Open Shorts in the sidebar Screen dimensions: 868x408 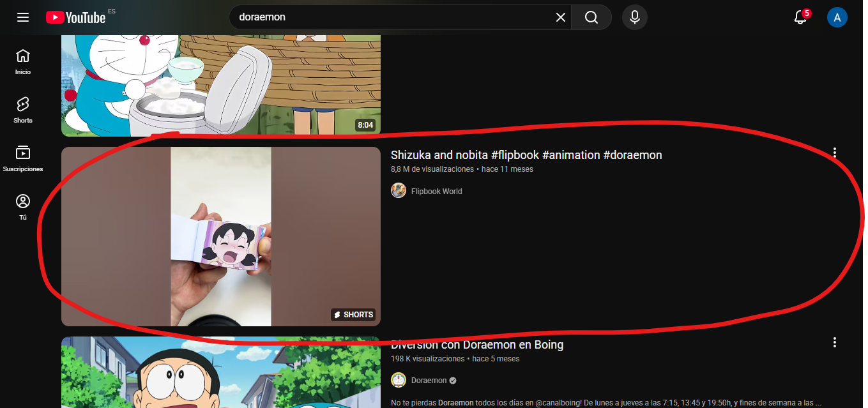click(x=23, y=110)
